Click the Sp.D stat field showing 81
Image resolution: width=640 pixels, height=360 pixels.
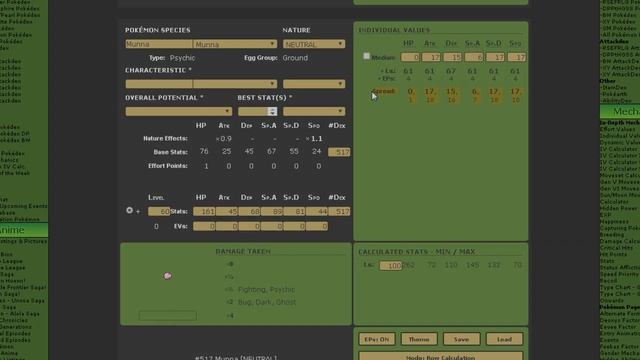pyautogui.click(x=294, y=211)
